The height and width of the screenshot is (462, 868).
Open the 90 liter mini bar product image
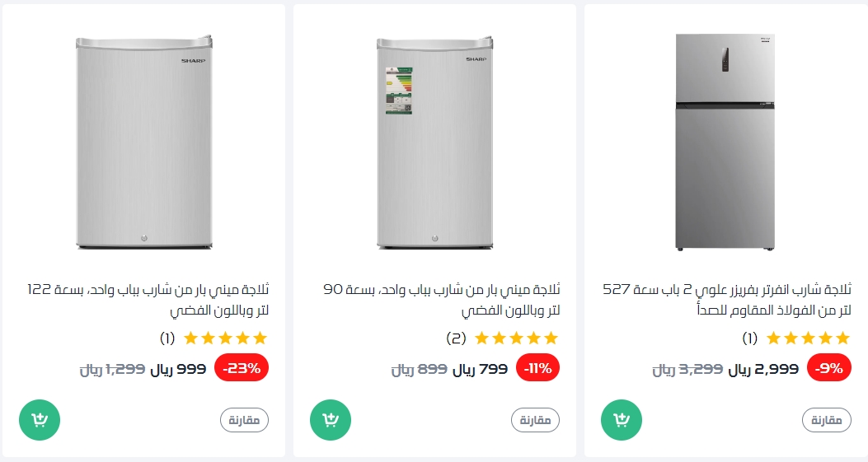point(435,142)
